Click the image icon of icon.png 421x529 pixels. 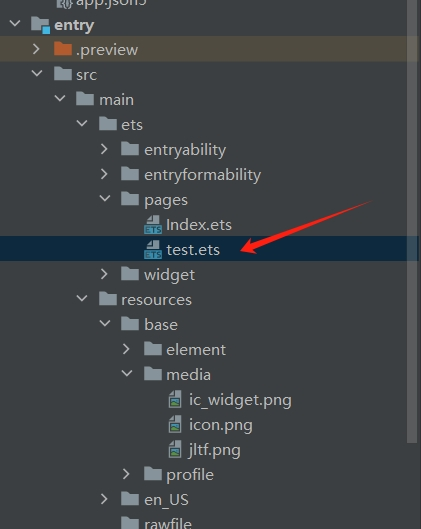pyautogui.click(x=175, y=424)
